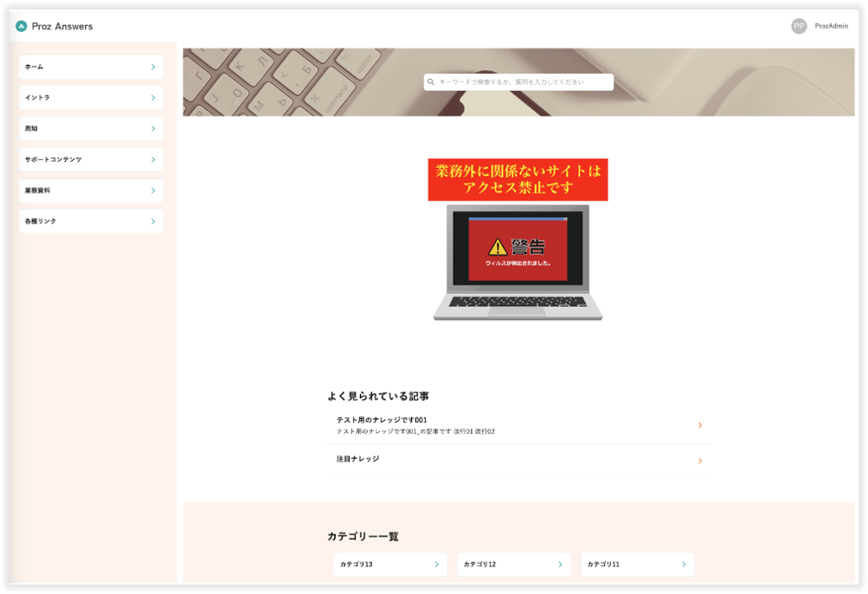868x594 pixels.
Task: Expand サポートコンテンツ using its chevron
Action: coord(153,159)
